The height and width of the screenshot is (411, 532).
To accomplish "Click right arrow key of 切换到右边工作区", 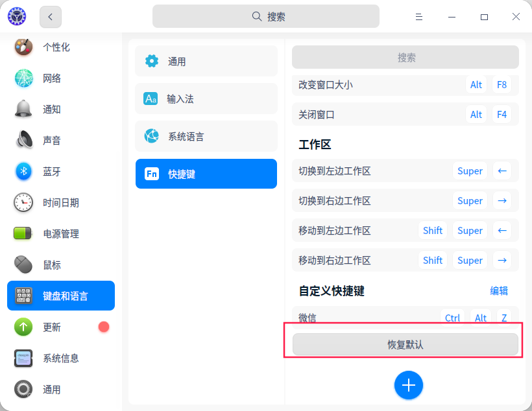I will click(x=502, y=201).
